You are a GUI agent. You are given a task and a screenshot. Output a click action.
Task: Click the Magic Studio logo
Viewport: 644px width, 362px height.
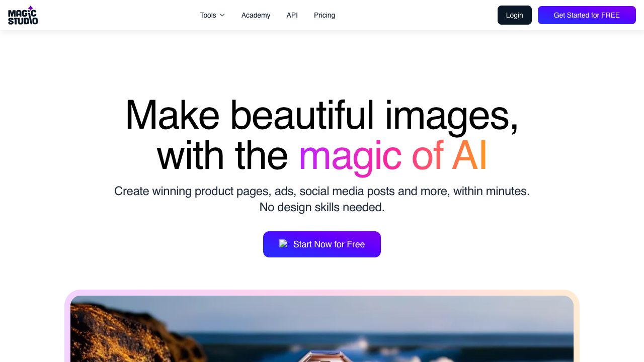point(23,15)
